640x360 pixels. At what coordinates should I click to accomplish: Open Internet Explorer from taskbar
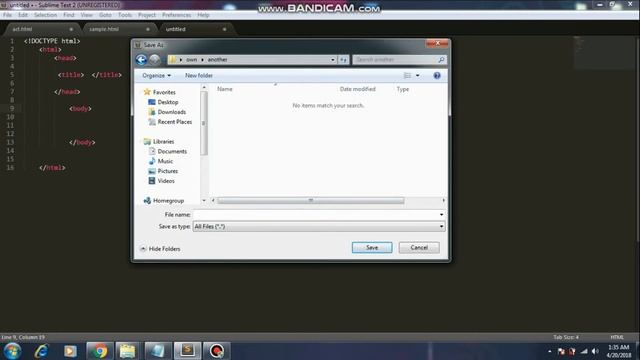click(x=41, y=351)
